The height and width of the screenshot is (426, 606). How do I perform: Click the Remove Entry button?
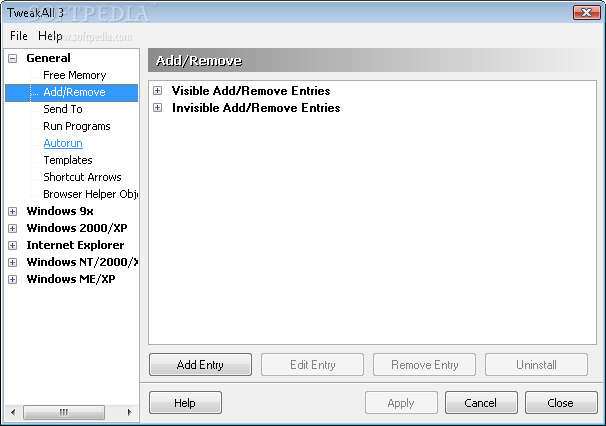click(424, 365)
